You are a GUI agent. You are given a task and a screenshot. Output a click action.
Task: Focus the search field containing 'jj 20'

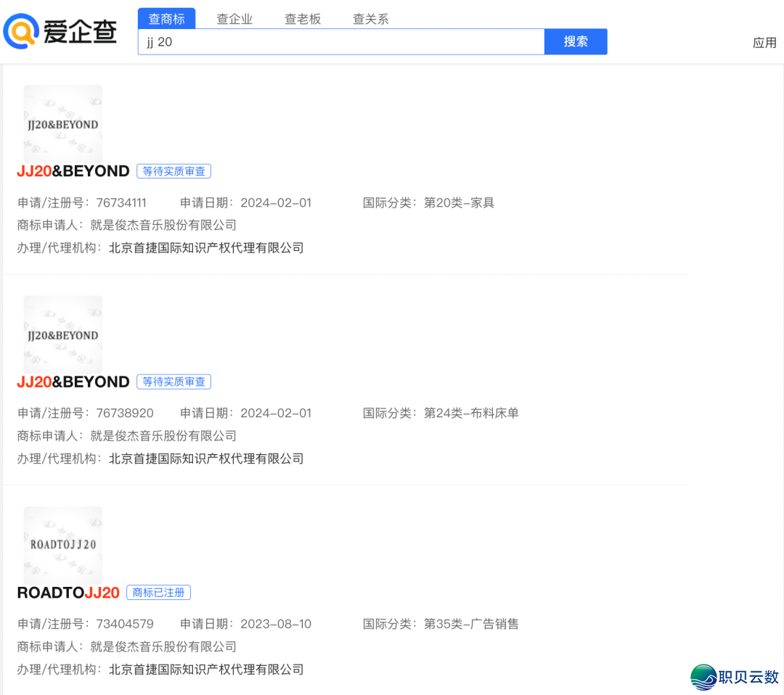[341, 42]
